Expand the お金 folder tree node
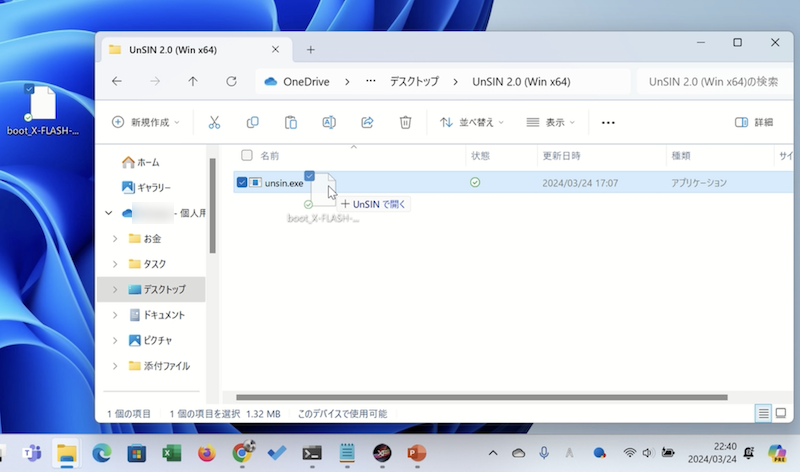 click(x=116, y=238)
